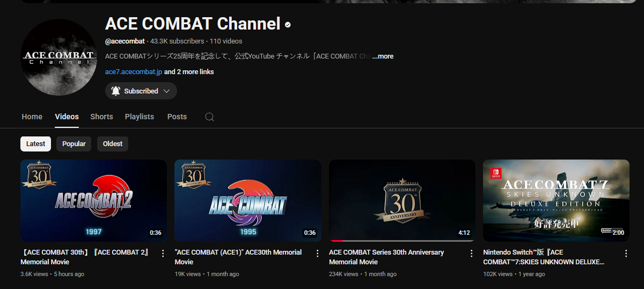The image size is (644, 289).
Task: Open the ACE COMBAT Channel avatar image
Action: click(x=58, y=57)
